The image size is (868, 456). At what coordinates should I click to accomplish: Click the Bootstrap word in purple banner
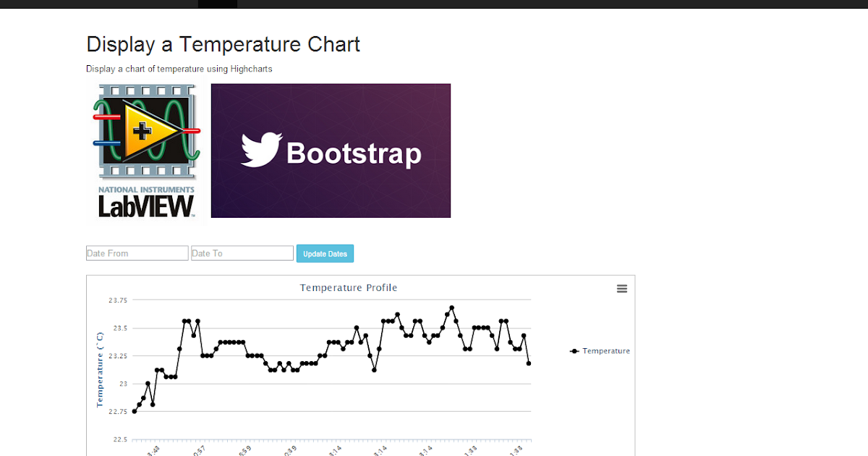tap(354, 153)
